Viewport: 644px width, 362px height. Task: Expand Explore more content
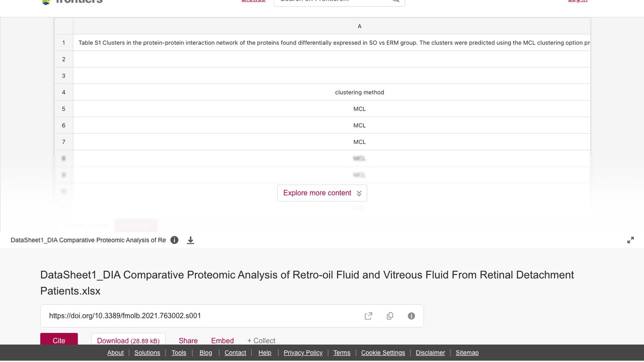[x=322, y=193]
